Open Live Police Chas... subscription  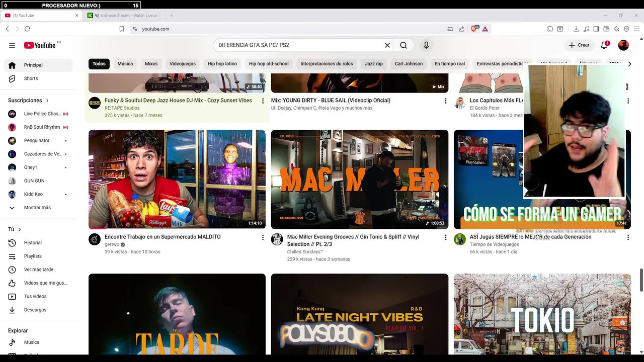click(x=38, y=114)
